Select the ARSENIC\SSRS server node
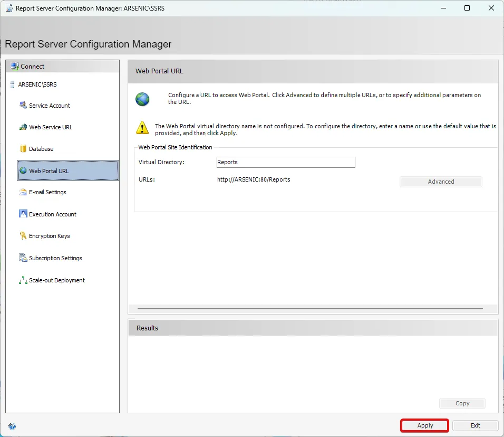The height and width of the screenshot is (437, 504). 37,84
